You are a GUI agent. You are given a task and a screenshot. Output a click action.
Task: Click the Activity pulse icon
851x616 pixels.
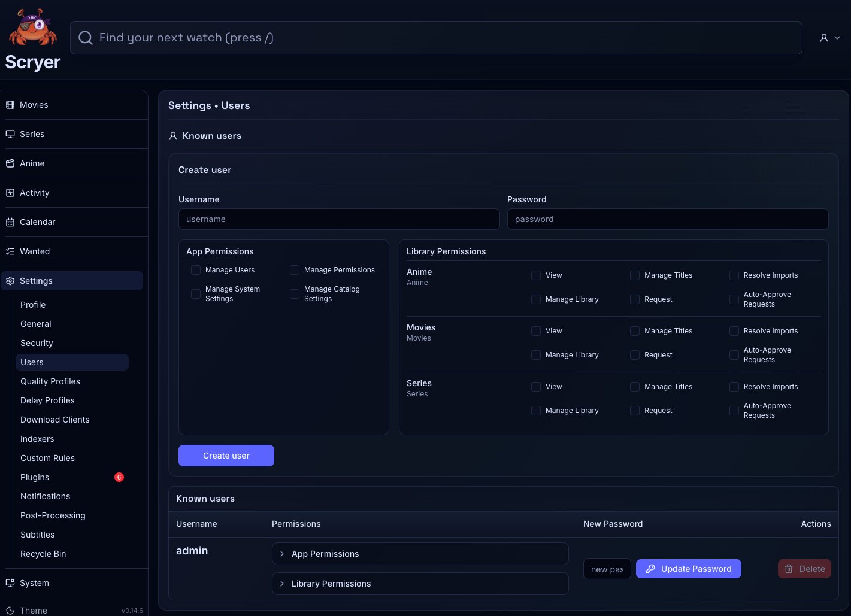[x=10, y=193]
